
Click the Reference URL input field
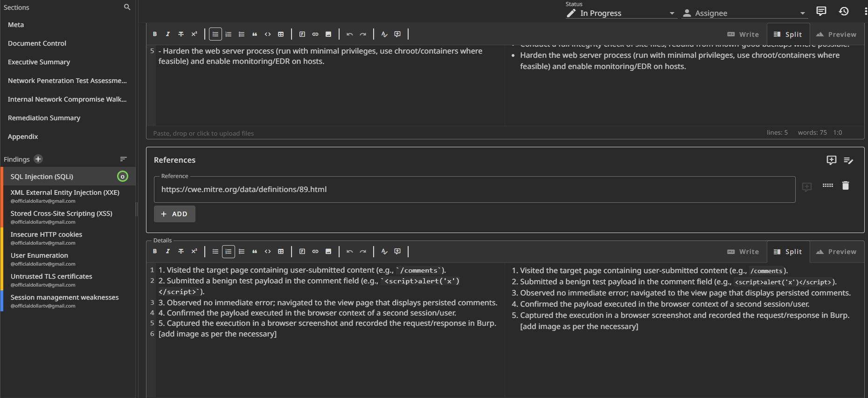[474, 189]
